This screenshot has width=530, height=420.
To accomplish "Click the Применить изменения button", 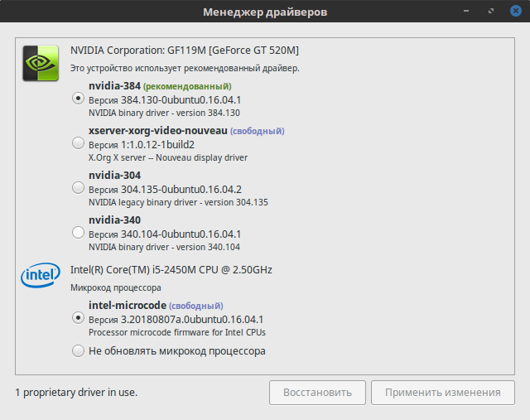I will (x=443, y=393).
